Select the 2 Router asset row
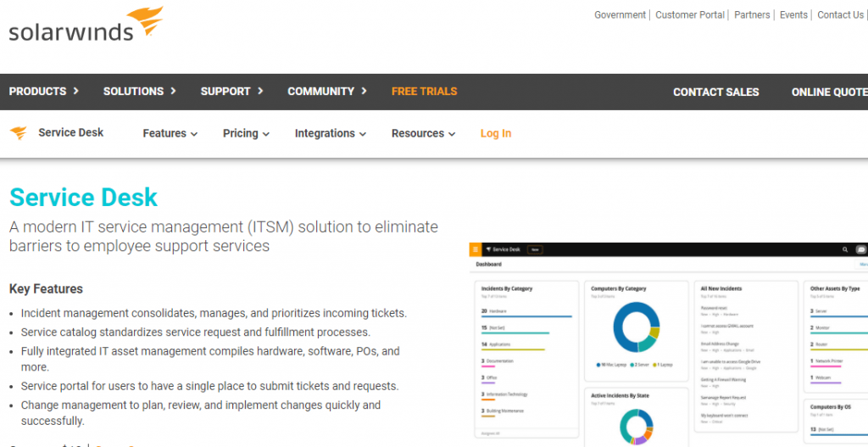 click(838, 346)
